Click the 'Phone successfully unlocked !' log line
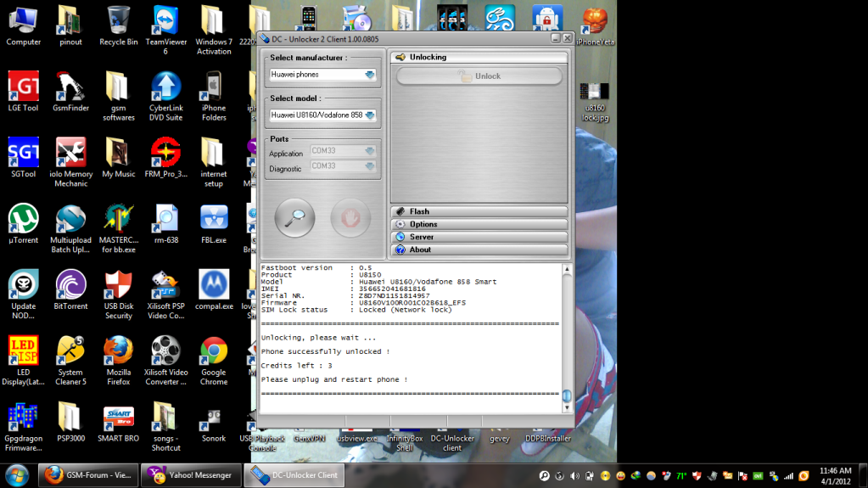This screenshot has height=488, width=868. [x=325, y=351]
